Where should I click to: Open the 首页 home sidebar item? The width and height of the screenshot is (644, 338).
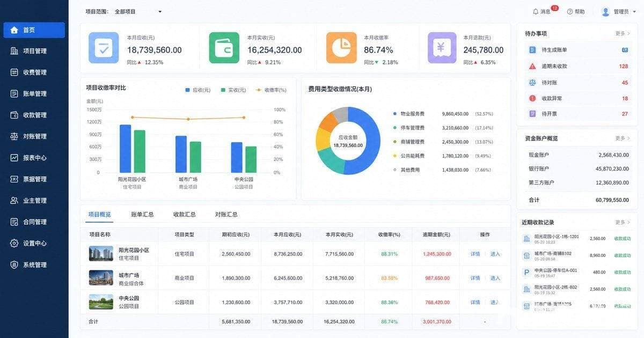click(x=34, y=30)
